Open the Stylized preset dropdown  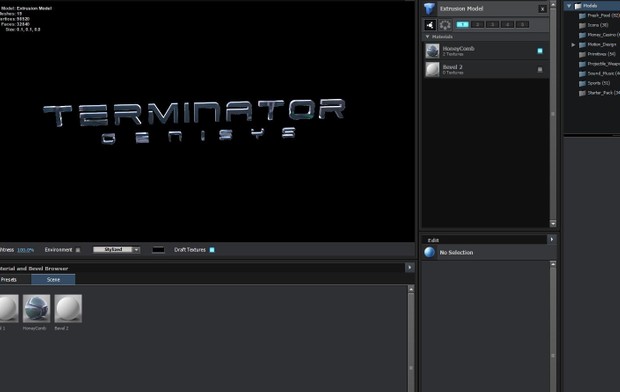point(116,250)
